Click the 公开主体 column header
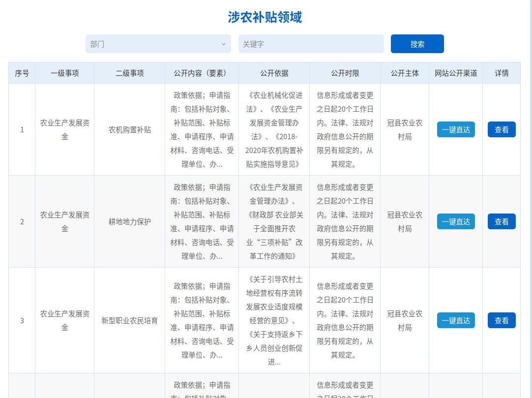 [405, 73]
